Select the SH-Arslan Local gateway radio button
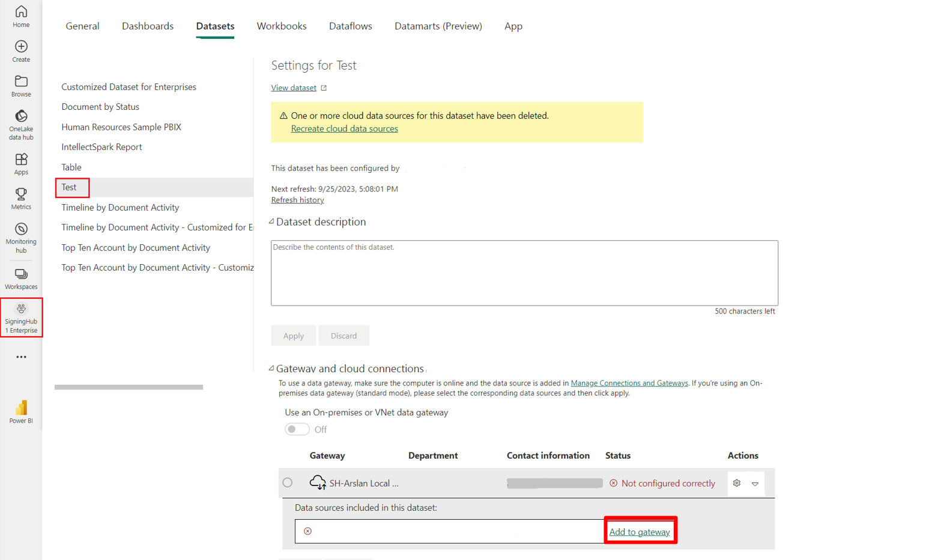The height and width of the screenshot is (560, 947). [288, 483]
